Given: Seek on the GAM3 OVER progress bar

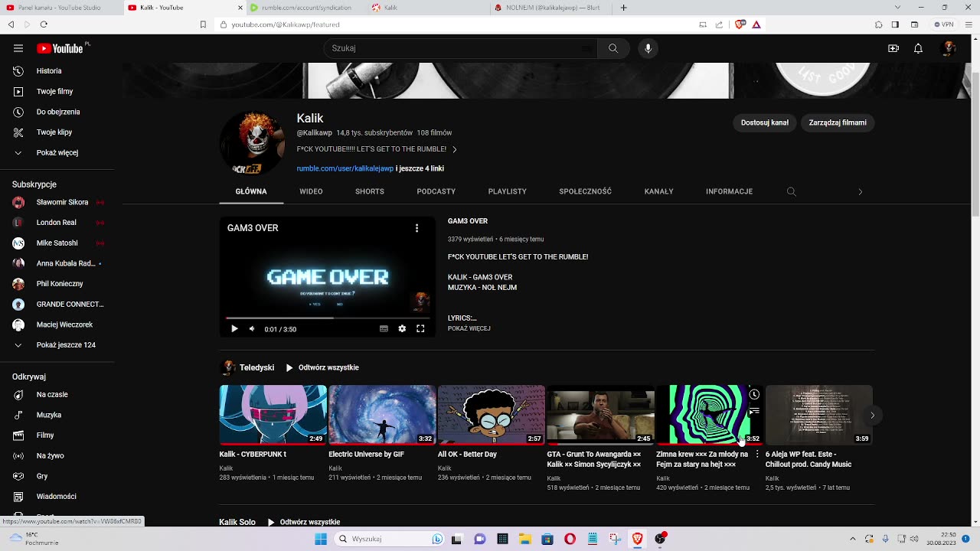Looking at the screenshot, I should (x=328, y=317).
